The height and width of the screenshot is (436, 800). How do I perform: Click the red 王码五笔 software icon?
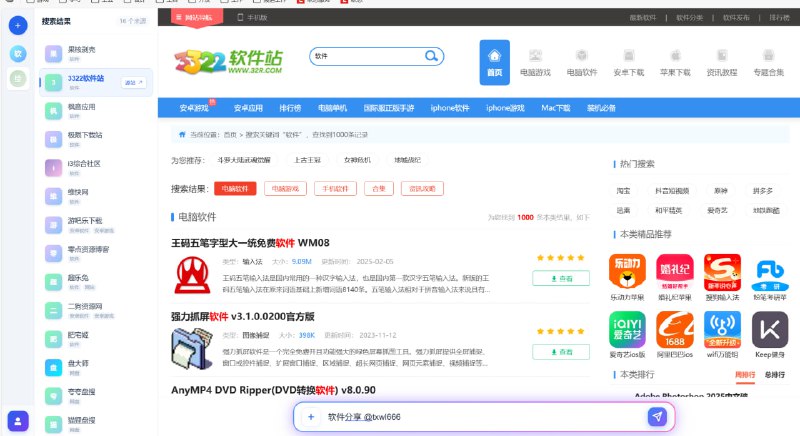[x=192, y=275]
